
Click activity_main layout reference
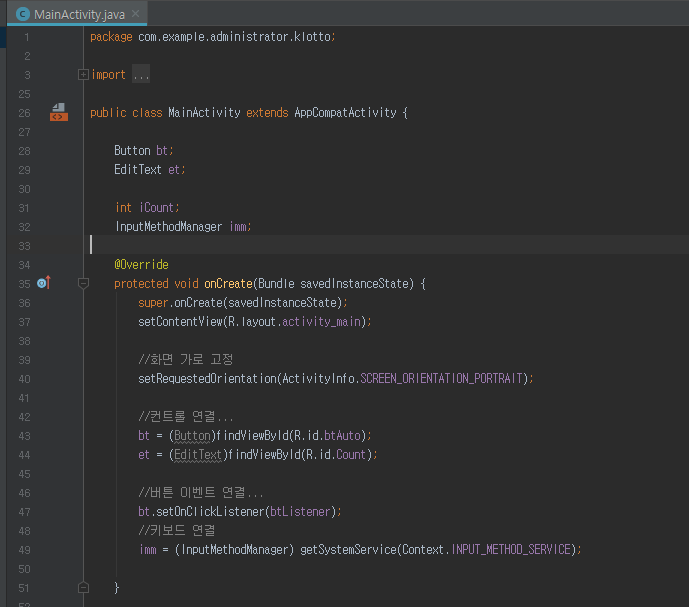pos(321,322)
